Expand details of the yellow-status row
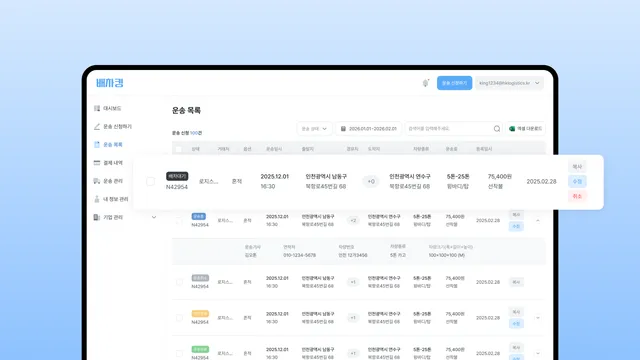The height and width of the screenshot is (360, 640). [x=538, y=318]
